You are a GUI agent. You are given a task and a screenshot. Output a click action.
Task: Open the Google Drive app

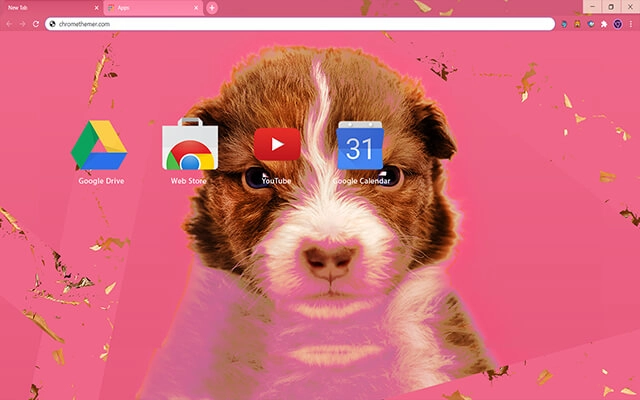click(x=99, y=144)
